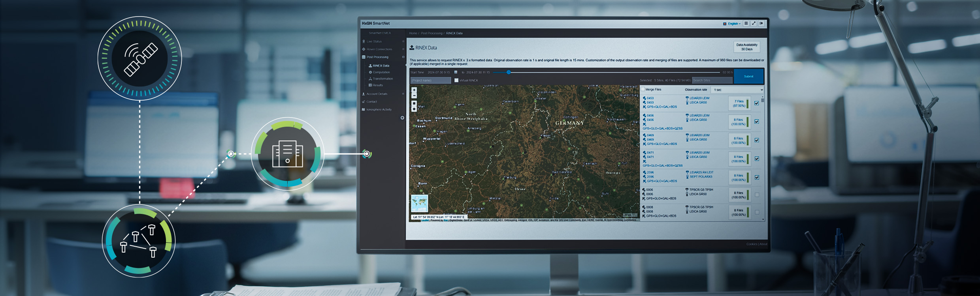This screenshot has width=980, height=296.
Task: Uncheck the site 2596 selection checkbox
Action: click(757, 177)
